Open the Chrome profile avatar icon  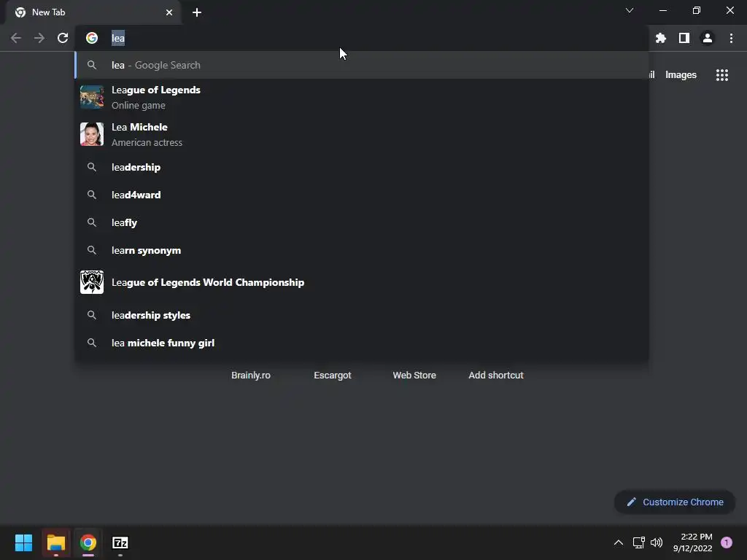[x=708, y=38]
